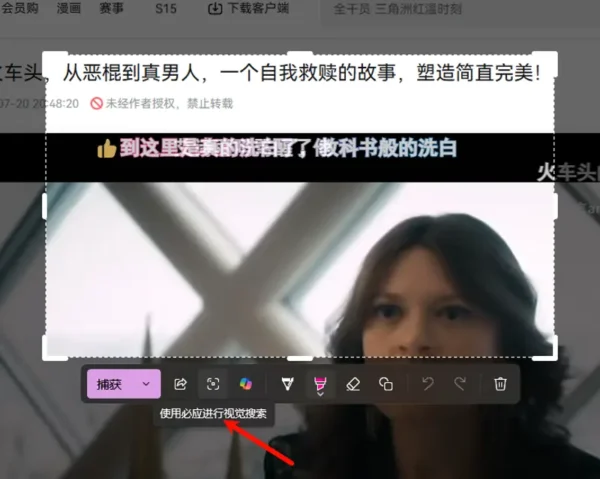Click the thumbs-up icon in video caption
The height and width of the screenshot is (479, 600).
[x=107, y=148]
